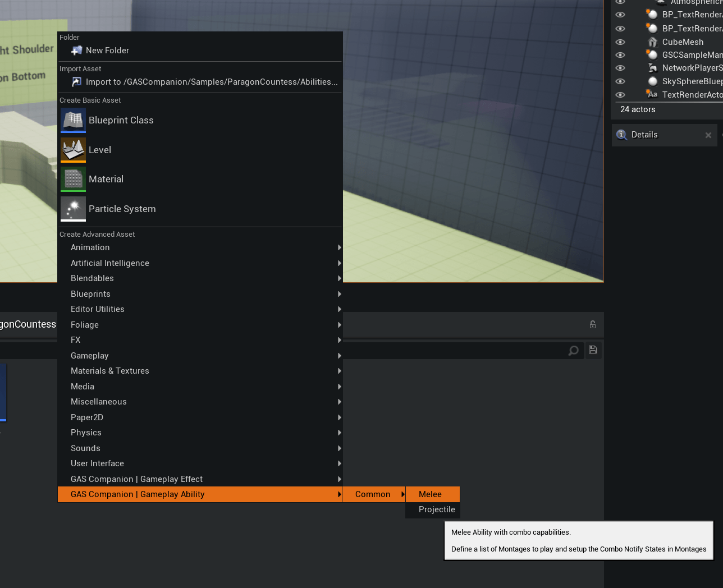Toggle visibility of GSCSampleMan actor
723x588 pixels.
click(620, 55)
